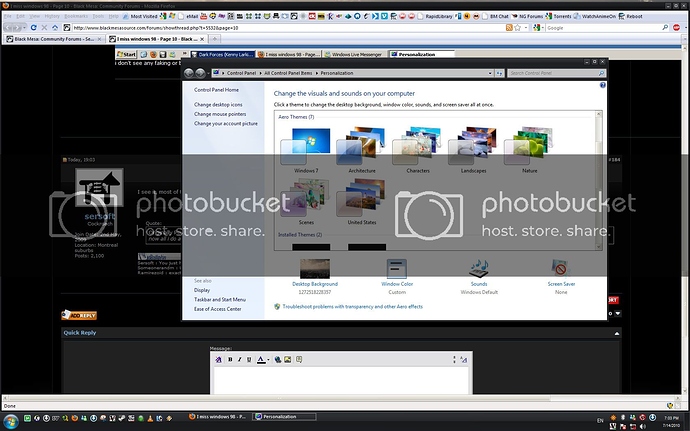Select the Windows 7 Aero theme
Viewport: 690px width, 431px height.
click(x=306, y=150)
